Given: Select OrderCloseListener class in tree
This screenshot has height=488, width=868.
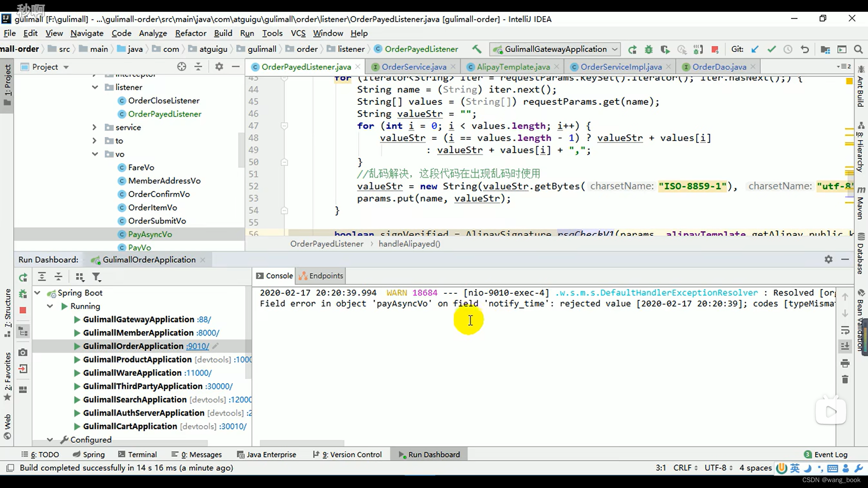Looking at the screenshot, I should pyautogui.click(x=164, y=101).
